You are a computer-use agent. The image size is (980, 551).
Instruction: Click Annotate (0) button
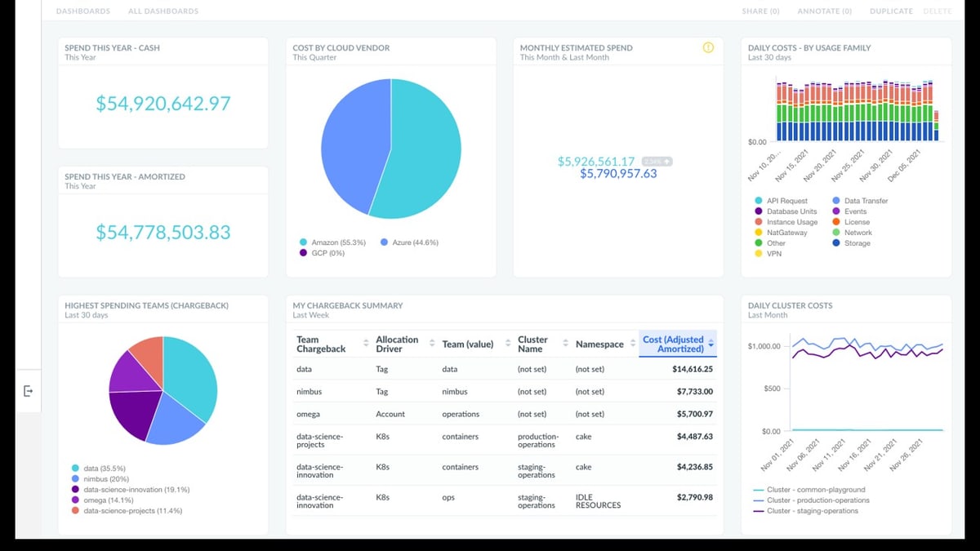(824, 11)
